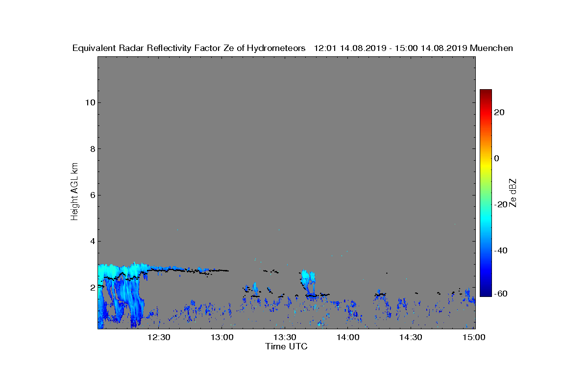
Task: Click the colorbar label -40
Action: (x=500, y=250)
